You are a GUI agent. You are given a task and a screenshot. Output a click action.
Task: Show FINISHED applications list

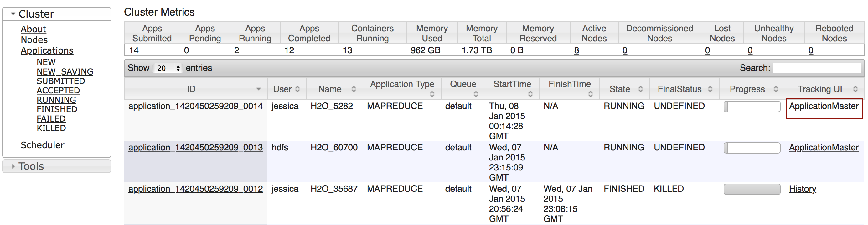coord(57,109)
